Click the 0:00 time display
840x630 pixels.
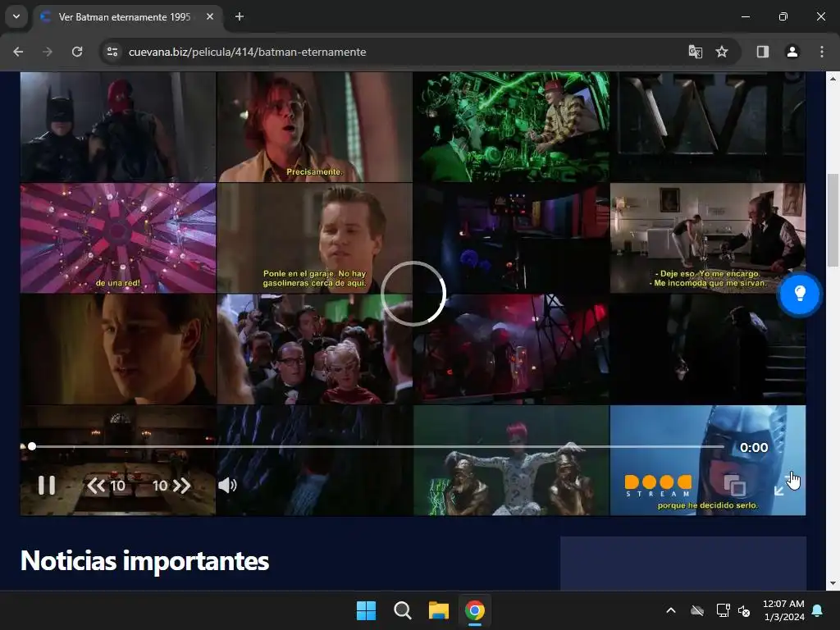pyautogui.click(x=754, y=447)
